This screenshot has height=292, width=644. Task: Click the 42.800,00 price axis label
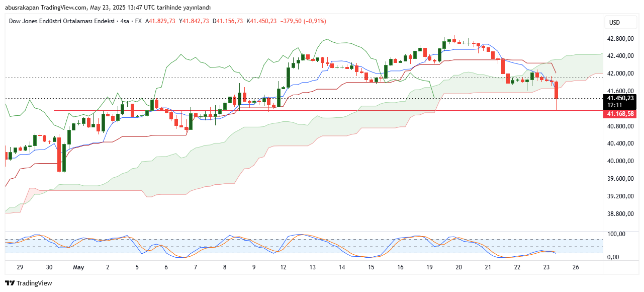(621, 39)
